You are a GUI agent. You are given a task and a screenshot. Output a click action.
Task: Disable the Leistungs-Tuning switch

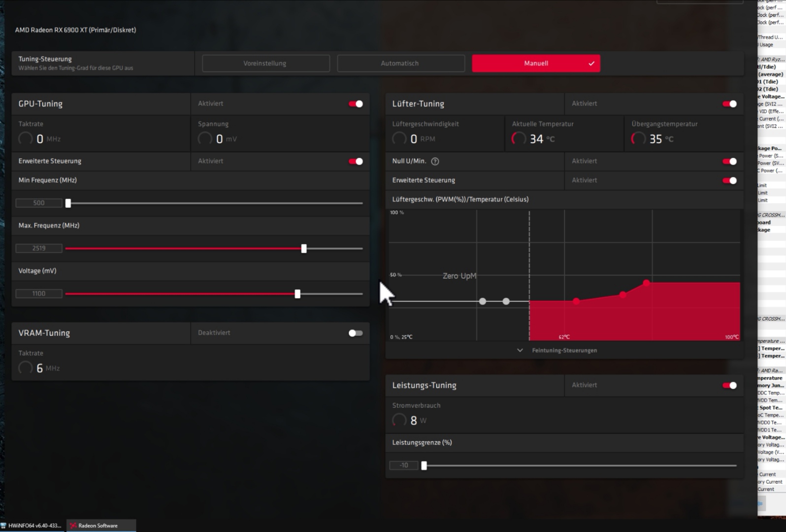pyautogui.click(x=729, y=385)
